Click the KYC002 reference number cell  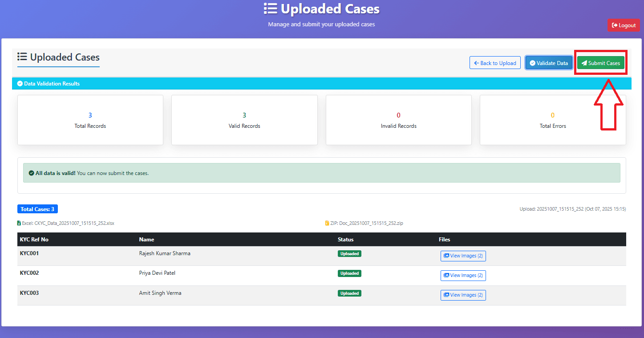pos(29,273)
